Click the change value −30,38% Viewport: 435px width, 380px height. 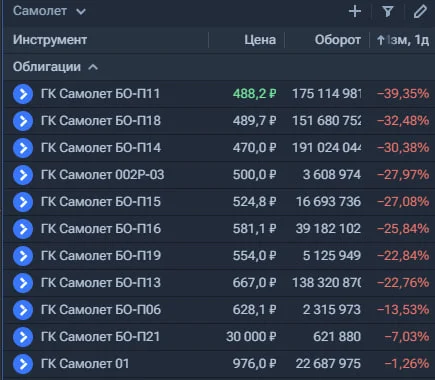coord(403,148)
